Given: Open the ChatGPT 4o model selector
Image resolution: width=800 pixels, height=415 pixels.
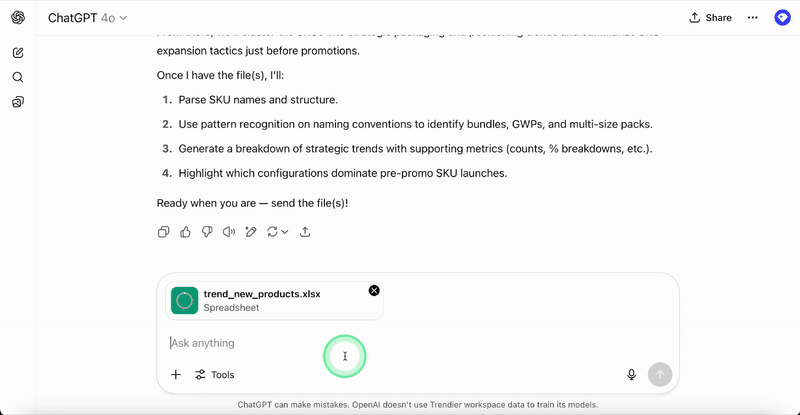Looking at the screenshot, I should coord(88,18).
